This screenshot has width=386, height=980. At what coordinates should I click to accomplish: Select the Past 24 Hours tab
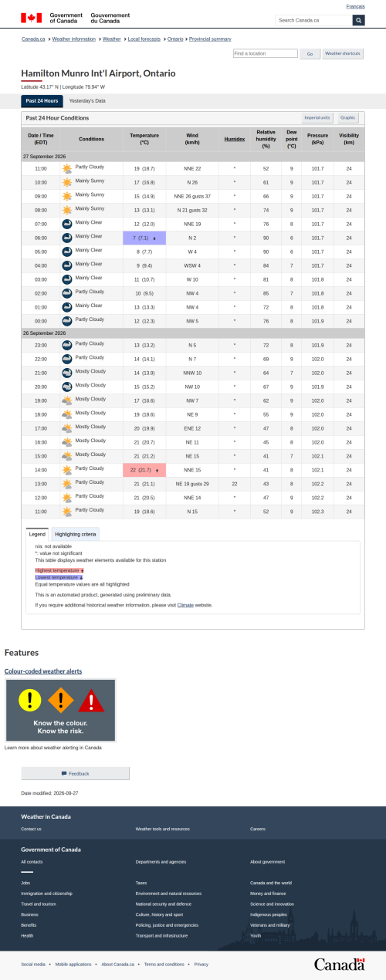point(42,101)
